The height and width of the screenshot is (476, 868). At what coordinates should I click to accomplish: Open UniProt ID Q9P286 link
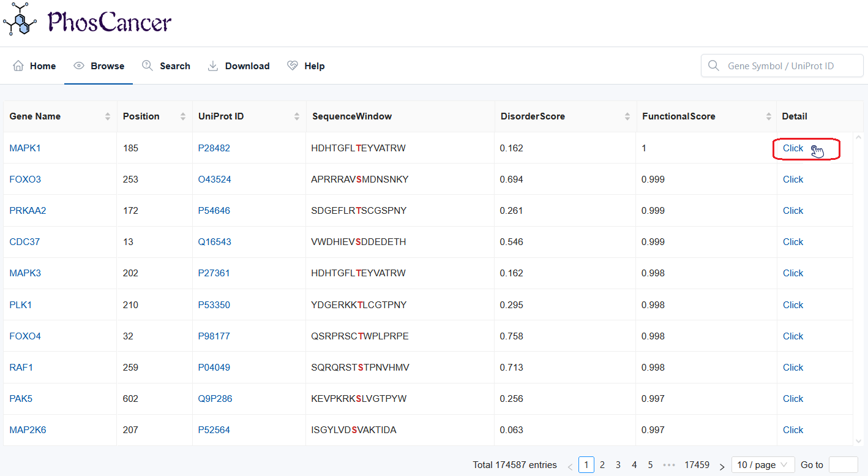tap(215, 399)
